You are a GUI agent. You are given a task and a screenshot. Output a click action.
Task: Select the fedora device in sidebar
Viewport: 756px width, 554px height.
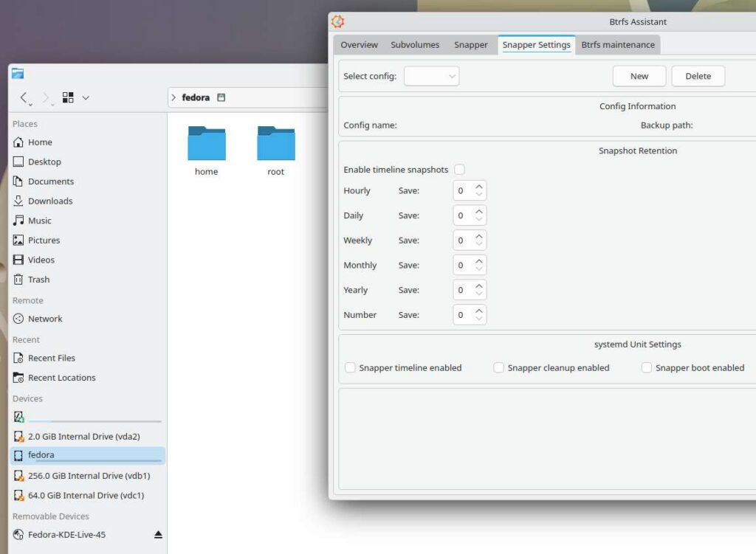(x=87, y=455)
